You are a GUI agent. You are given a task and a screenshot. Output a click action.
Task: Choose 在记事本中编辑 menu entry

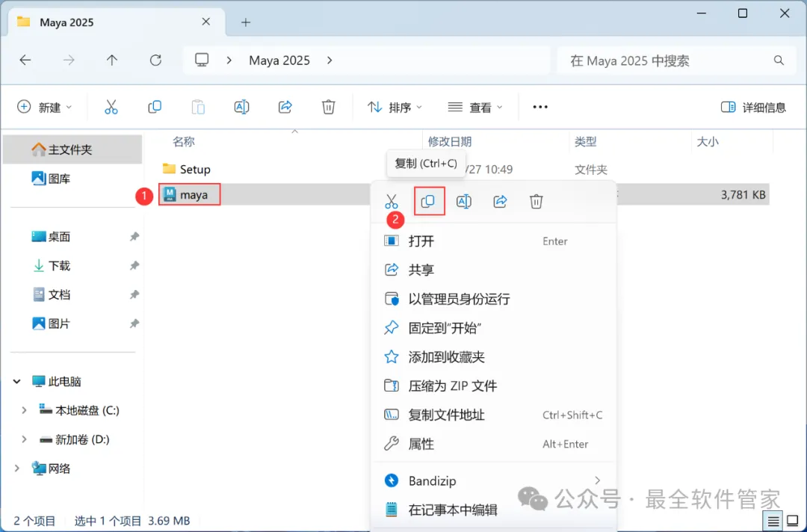click(493, 510)
